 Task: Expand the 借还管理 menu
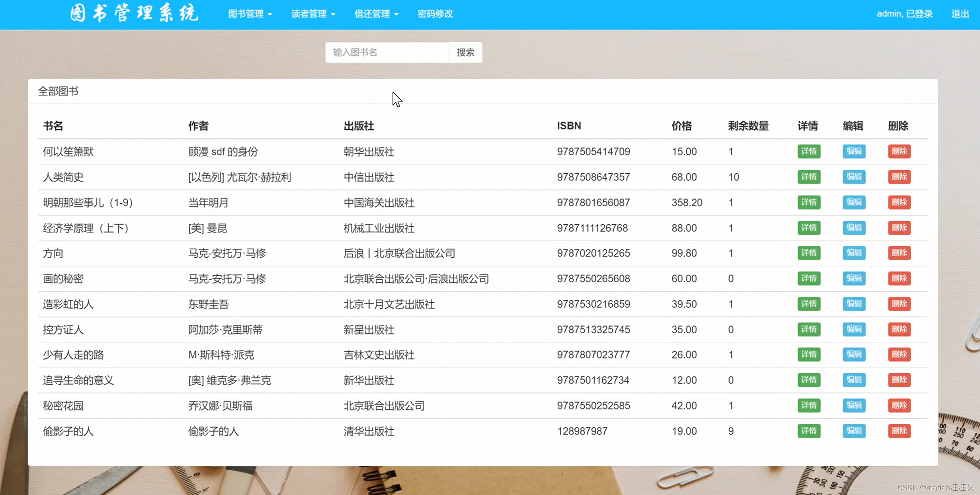pos(376,14)
